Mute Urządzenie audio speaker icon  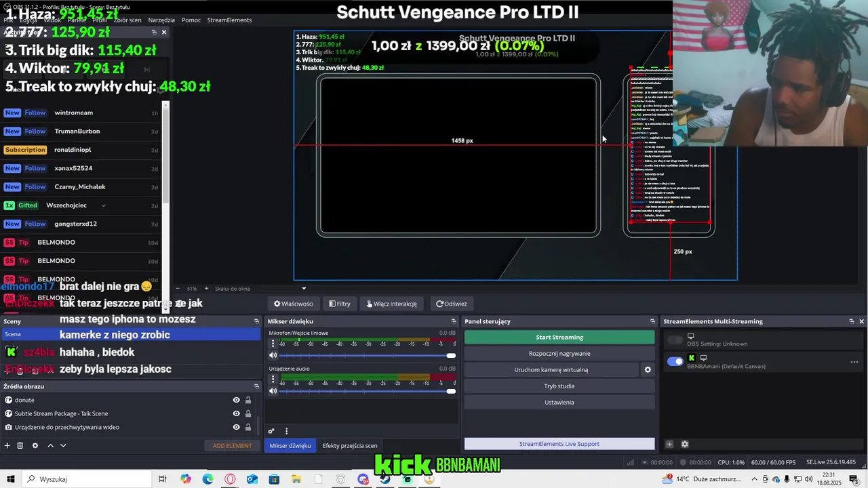click(x=273, y=391)
